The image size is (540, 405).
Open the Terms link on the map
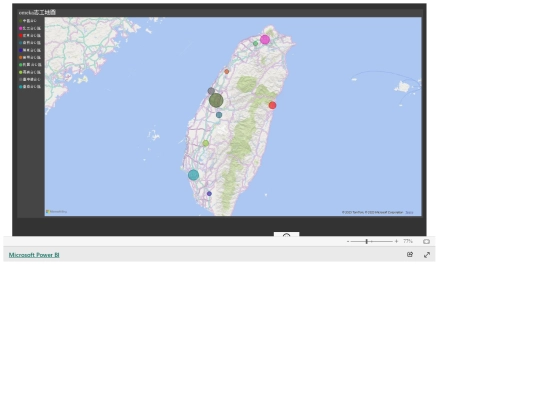(x=409, y=212)
